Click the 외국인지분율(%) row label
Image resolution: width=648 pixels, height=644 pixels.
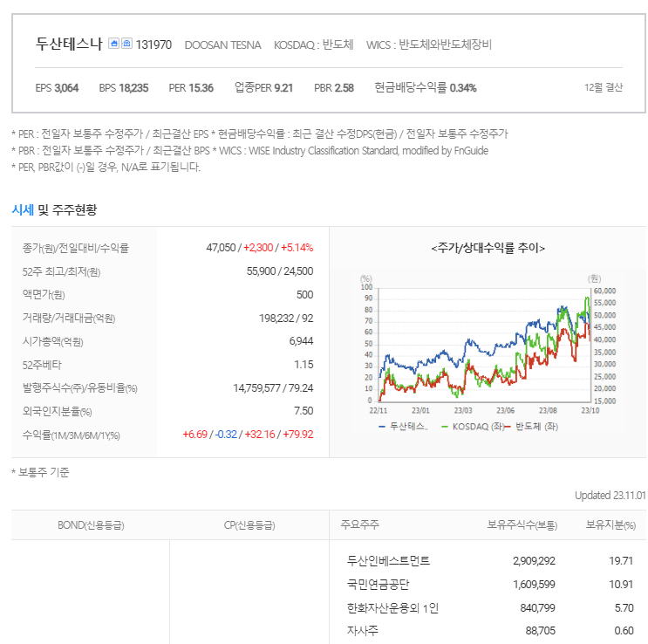coord(57,412)
